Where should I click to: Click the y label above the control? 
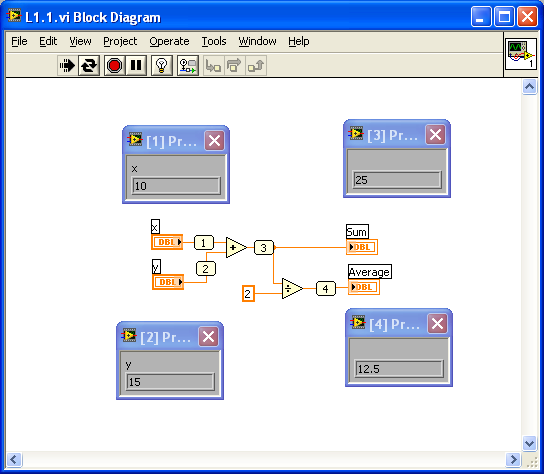pos(156,267)
